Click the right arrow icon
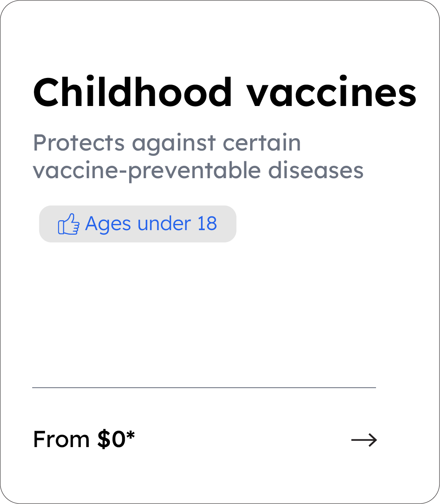The image size is (440, 504). [364, 440]
